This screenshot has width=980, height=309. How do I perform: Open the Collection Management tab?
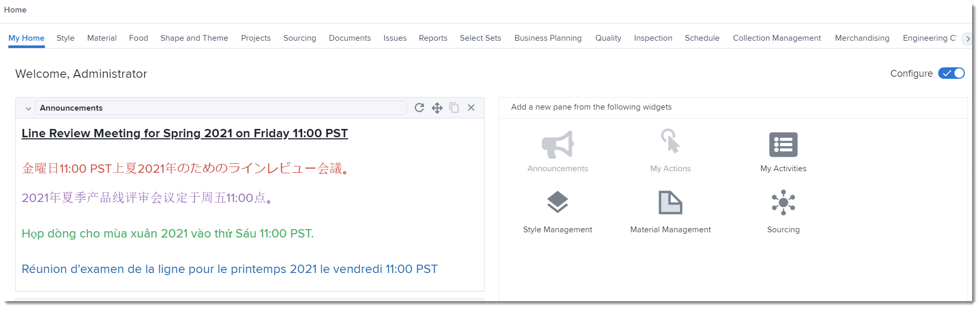tap(777, 38)
